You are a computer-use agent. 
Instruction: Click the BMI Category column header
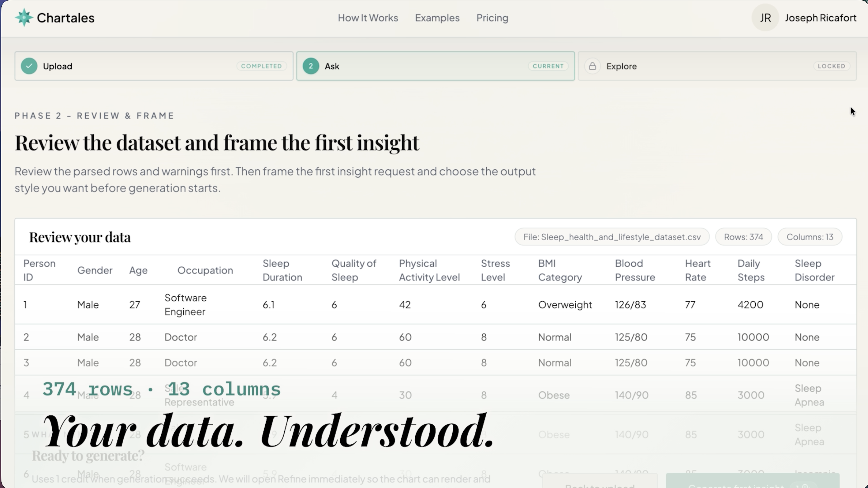(x=560, y=270)
